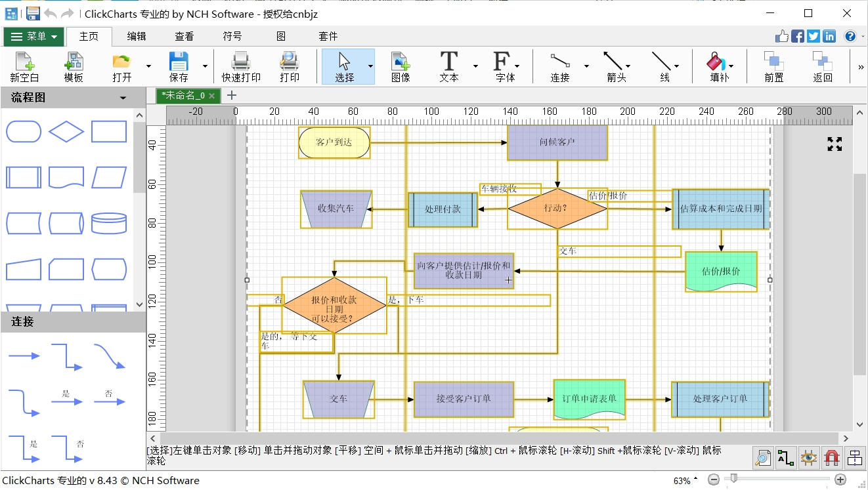Screen dimensions: 868x490
Task: Select the 连接 connector tool
Action: pyautogui.click(x=560, y=66)
